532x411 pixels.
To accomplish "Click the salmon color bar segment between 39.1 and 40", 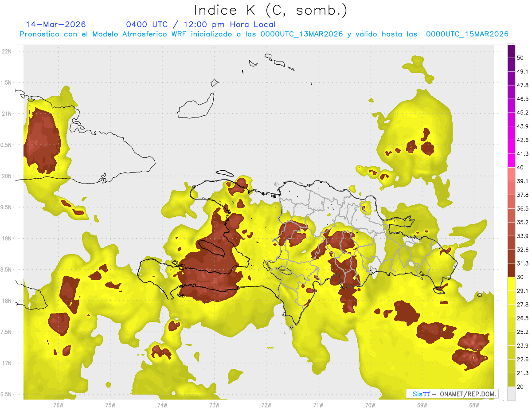I will (511, 174).
